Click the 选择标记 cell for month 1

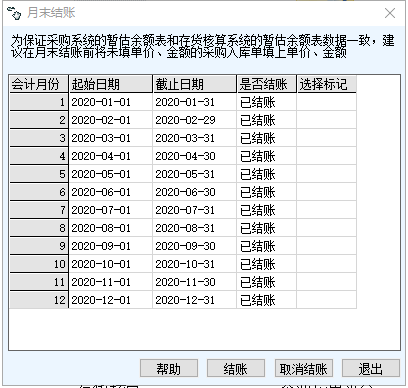(x=327, y=102)
